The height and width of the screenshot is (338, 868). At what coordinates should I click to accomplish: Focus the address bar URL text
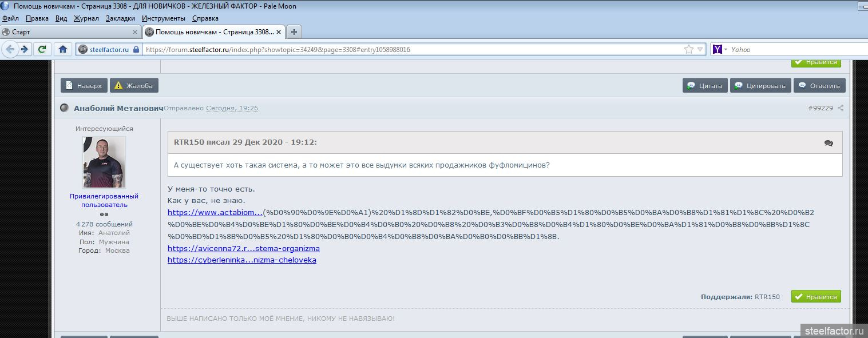pyautogui.click(x=278, y=50)
